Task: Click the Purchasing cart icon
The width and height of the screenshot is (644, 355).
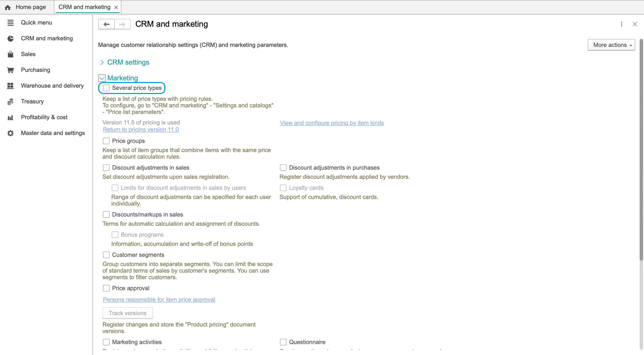Action: click(10, 70)
